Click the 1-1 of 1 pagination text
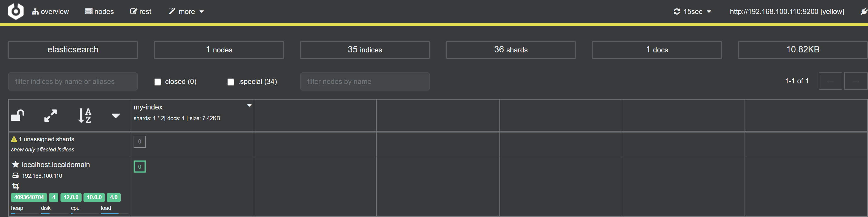Viewport: 868px width, 217px height. point(797,81)
